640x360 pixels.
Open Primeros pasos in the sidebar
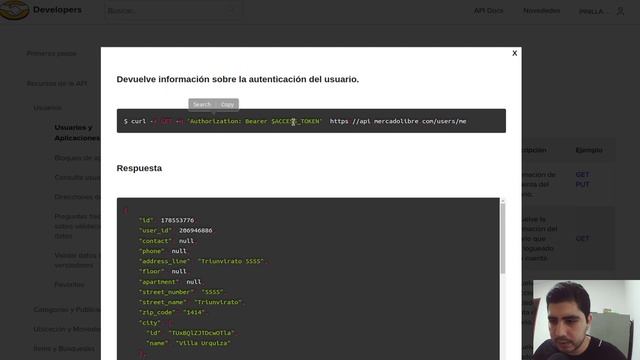[51, 53]
